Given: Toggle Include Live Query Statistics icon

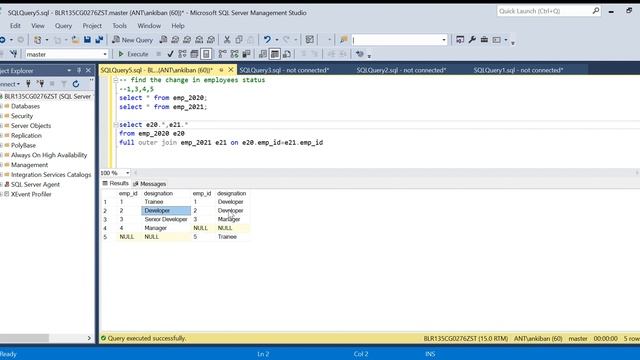Looking at the screenshot, I should pos(234,54).
